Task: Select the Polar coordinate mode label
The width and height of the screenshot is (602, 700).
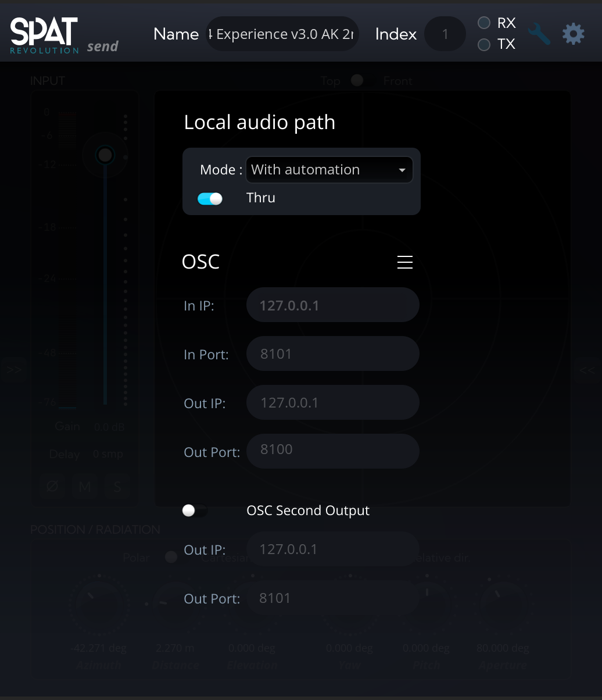Action: point(135,557)
